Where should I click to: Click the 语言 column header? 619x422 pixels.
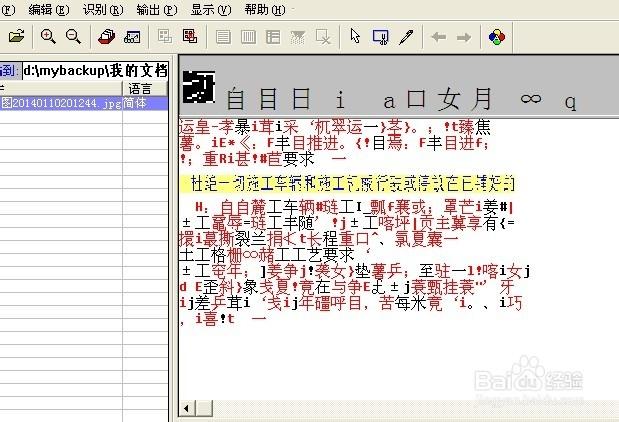pyautogui.click(x=139, y=89)
